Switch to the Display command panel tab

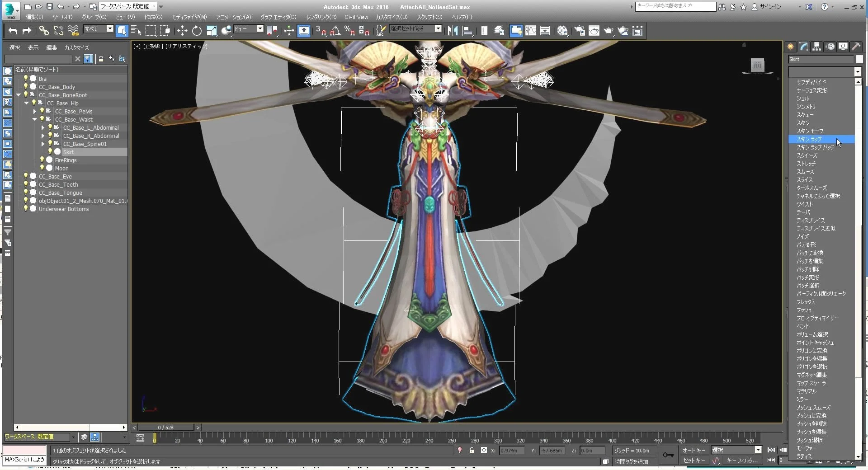pos(843,47)
